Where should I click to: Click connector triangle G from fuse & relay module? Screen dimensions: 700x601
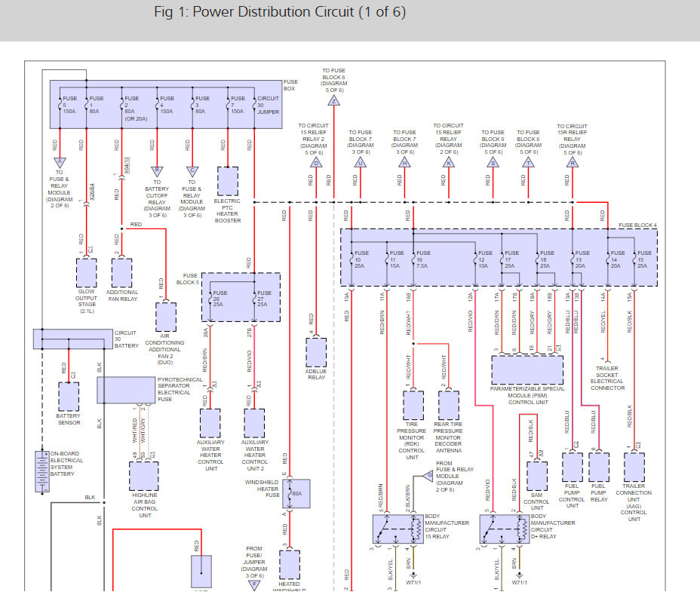(x=429, y=476)
